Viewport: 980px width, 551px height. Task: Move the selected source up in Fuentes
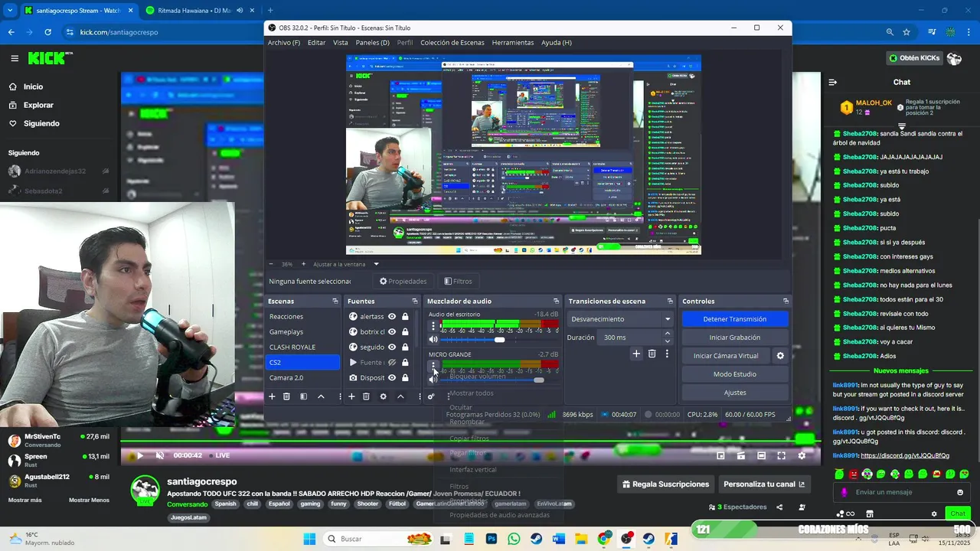click(x=400, y=396)
